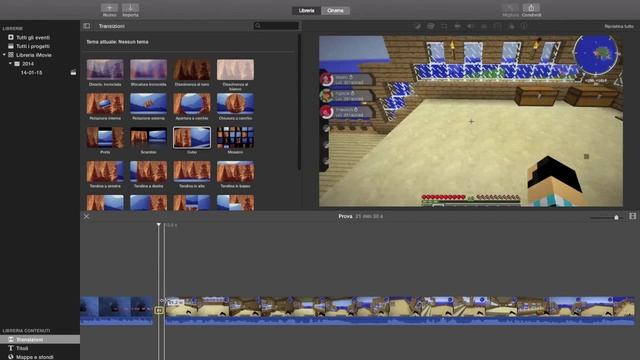
Task: Choose the Dissolvenza al nero transition
Action: [x=192, y=69]
